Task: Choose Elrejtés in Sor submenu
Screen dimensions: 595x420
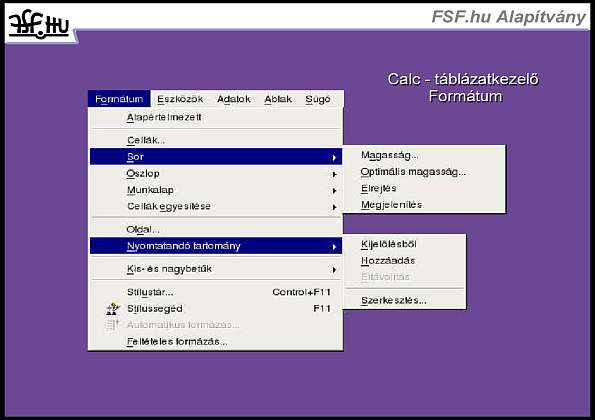Action: tap(424, 188)
